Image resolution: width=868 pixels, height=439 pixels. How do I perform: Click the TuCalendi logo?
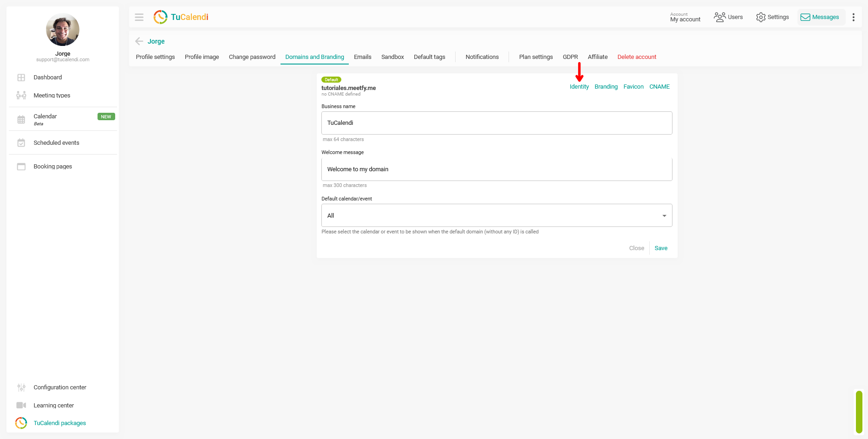[181, 17]
